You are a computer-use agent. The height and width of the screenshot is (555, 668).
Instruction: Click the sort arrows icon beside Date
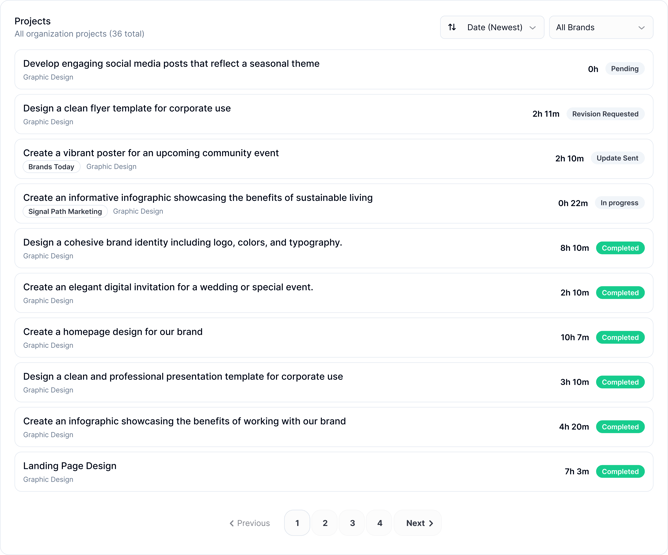(452, 28)
